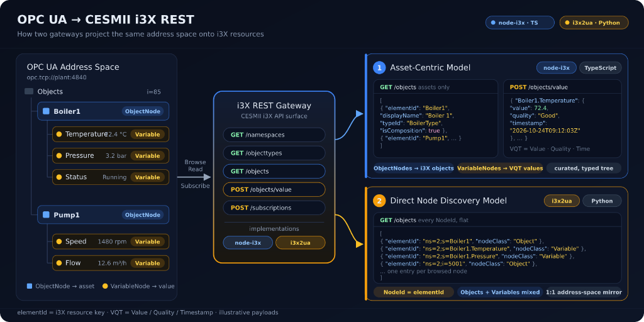Screen dimensions: 644x322
Task: Click the Variable badge on Flow
Action: click(147, 263)
